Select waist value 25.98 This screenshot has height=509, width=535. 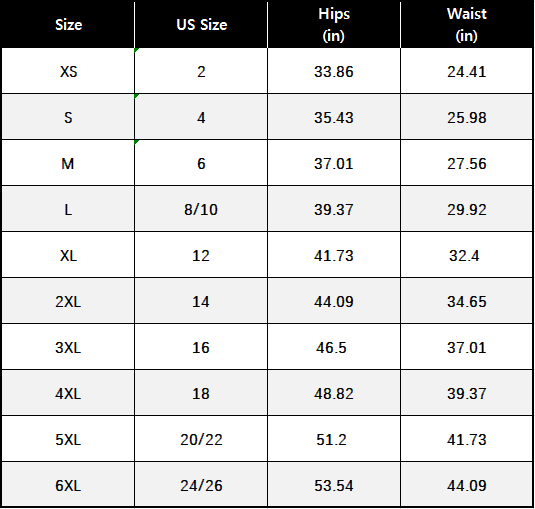click(466, 117)
